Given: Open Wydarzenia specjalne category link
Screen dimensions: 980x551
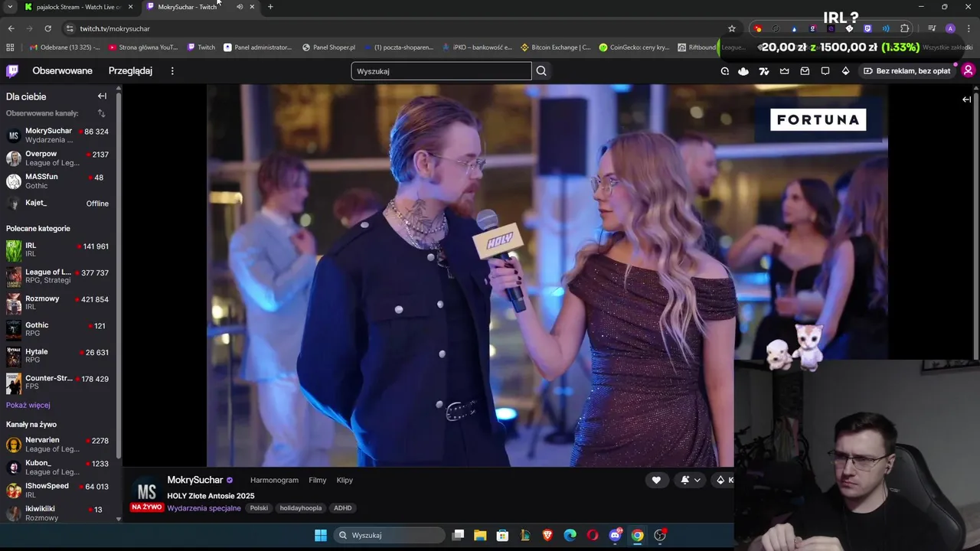Looking at the screenshot, I should (x=204, y=508).
